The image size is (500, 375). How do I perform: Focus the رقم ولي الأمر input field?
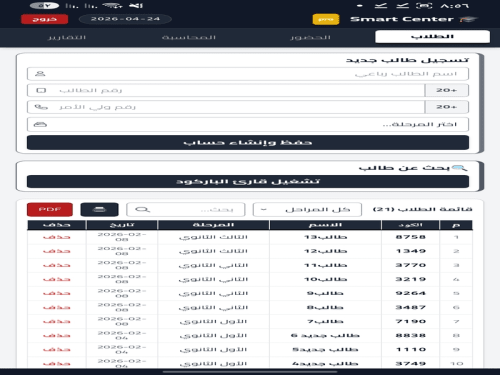tap(226, 107)
